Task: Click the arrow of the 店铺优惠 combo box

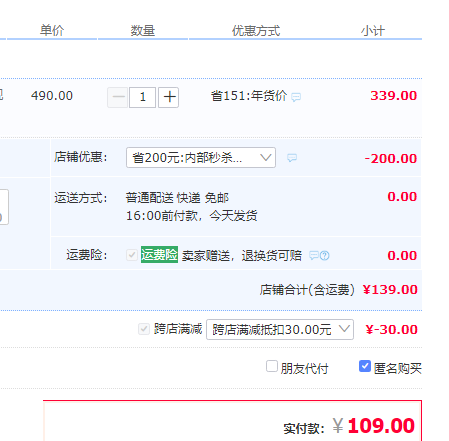Action: coord(266,157)
